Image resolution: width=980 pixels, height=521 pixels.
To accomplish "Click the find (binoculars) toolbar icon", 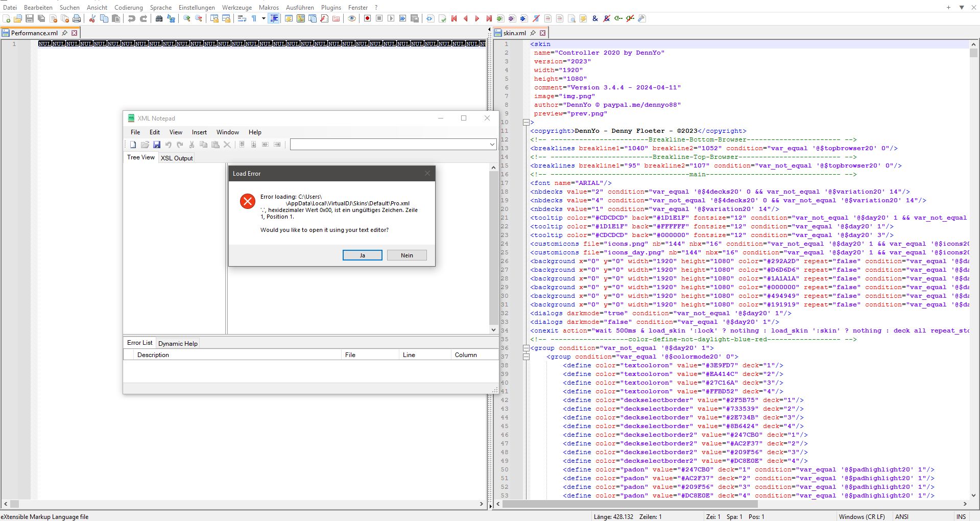I will (x=159, y=18).
